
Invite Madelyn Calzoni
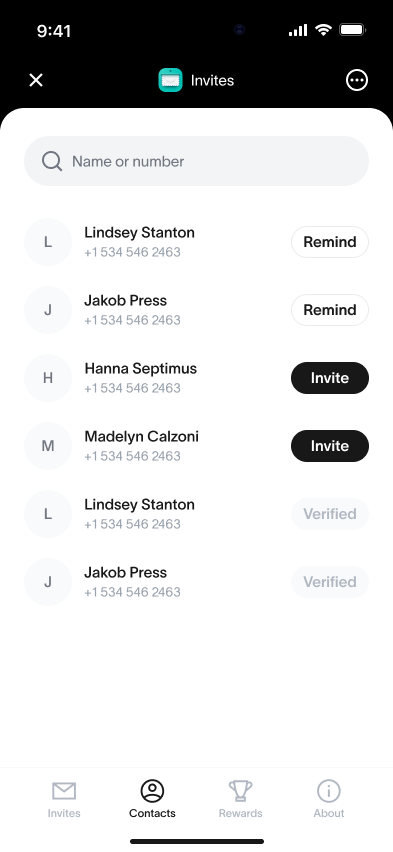(330, 446)
